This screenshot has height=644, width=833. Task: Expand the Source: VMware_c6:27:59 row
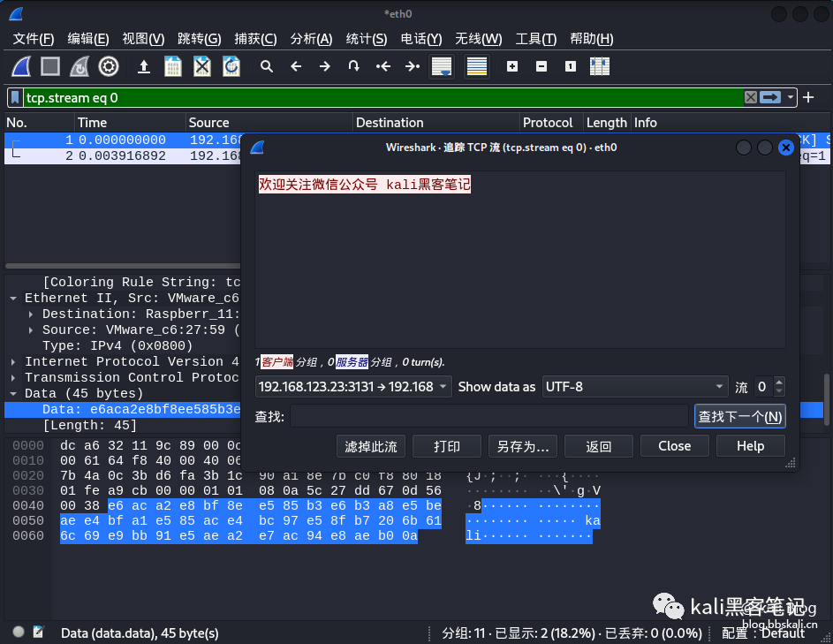31,330
